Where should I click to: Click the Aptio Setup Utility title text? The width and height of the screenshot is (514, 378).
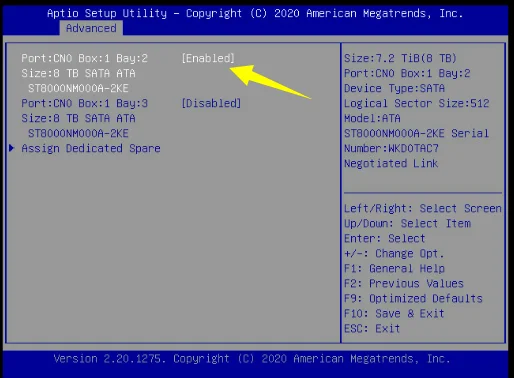pyautogui.click(x=107, y=13)
